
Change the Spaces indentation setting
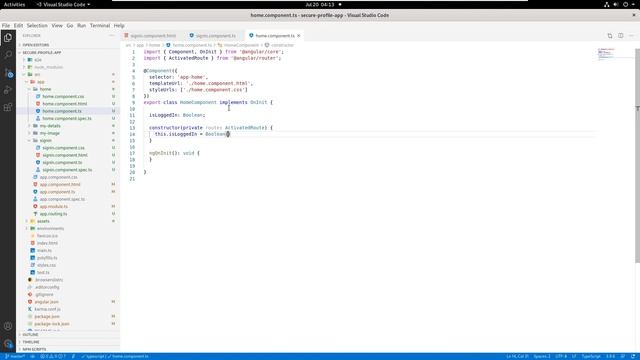[x=542, y=356]
